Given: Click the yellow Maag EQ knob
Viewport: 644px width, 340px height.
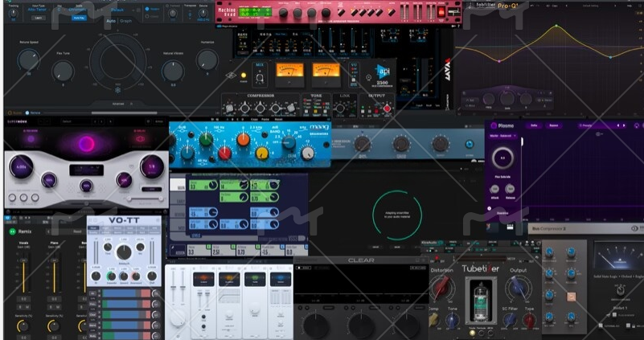Looking at the screenshot, I should (x=262, y=154).
